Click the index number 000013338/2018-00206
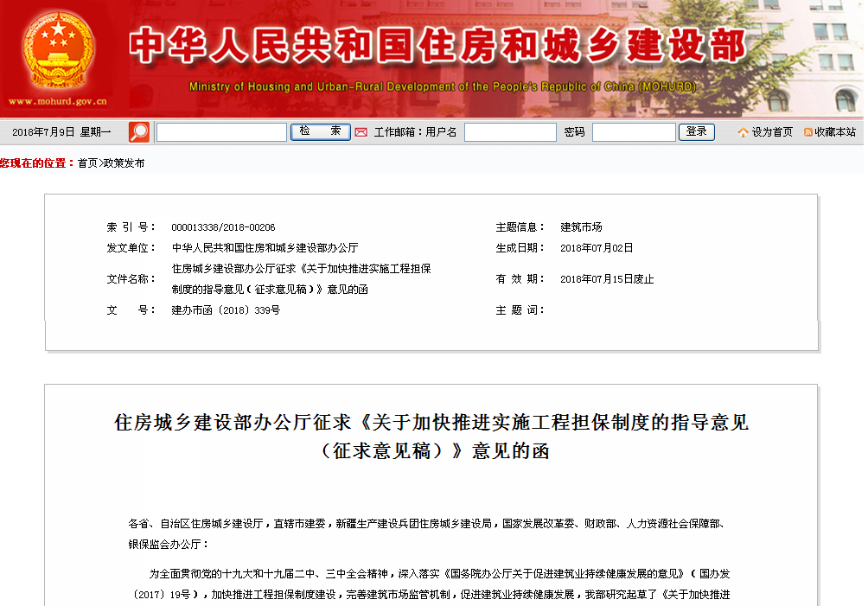Viewport: 868px width, 606px height. click(223, 227)
